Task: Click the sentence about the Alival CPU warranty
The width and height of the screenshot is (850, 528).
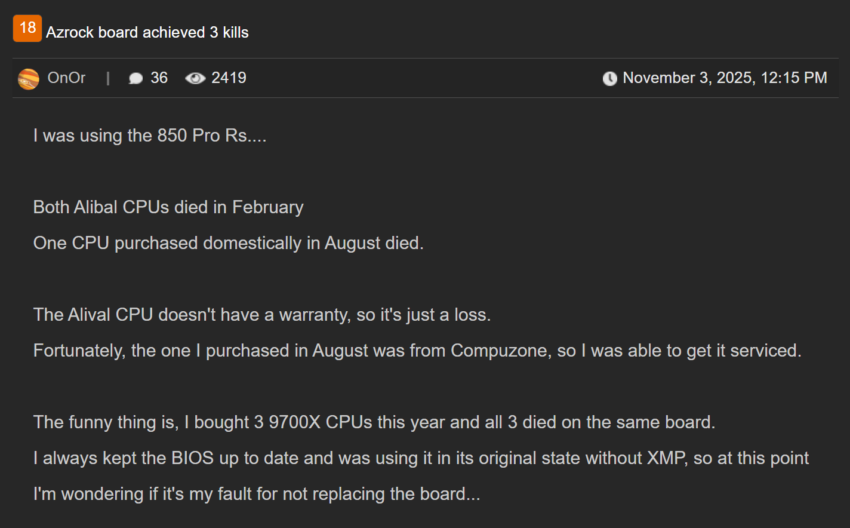Action: [262, 315]
